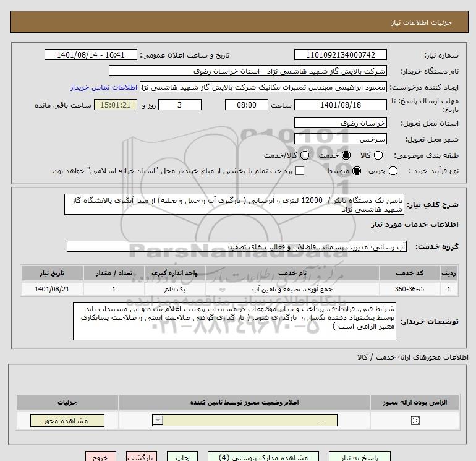Click the چاپ print button
Viewport: 476px width, 461px height.
coord(182,457)
